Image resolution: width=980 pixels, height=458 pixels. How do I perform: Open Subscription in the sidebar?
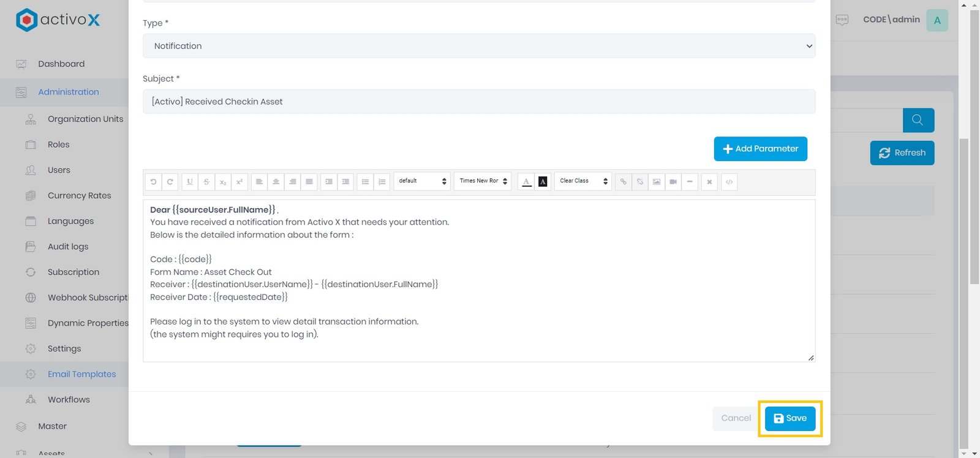click(x=73, y=272)
